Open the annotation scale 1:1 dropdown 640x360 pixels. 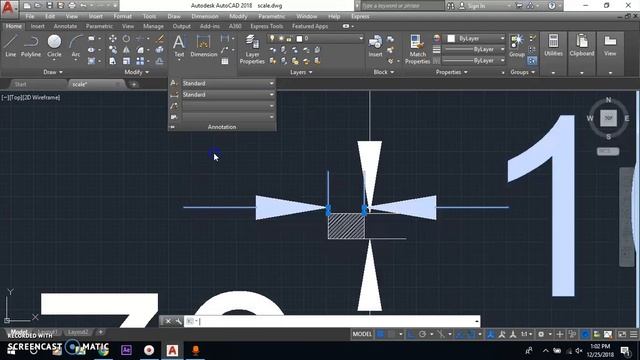click(x=527, y=334)
